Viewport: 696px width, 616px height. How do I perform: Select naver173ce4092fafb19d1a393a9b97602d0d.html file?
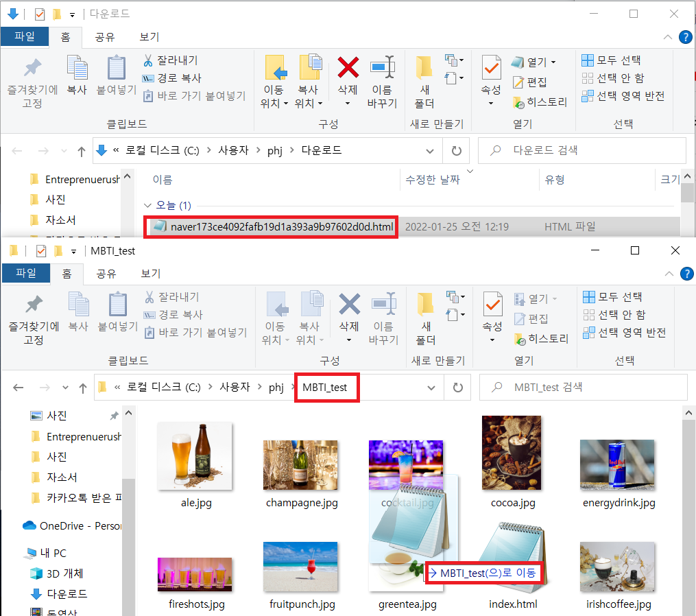282,227
